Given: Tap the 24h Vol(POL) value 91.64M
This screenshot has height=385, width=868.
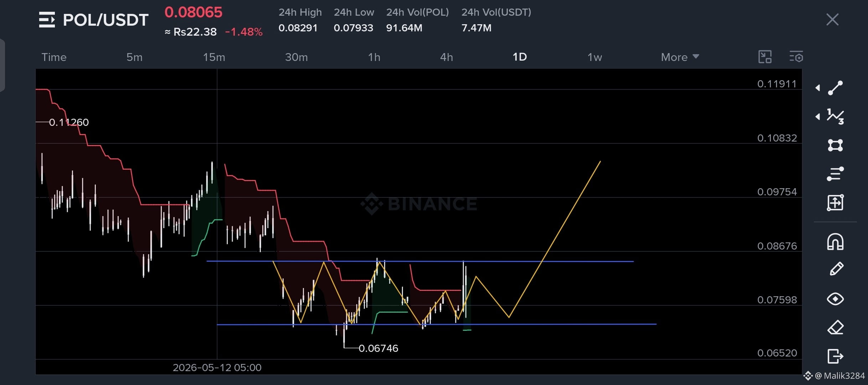Looking at the screenshot, I should pyautogui.click(x=404, y=28).
